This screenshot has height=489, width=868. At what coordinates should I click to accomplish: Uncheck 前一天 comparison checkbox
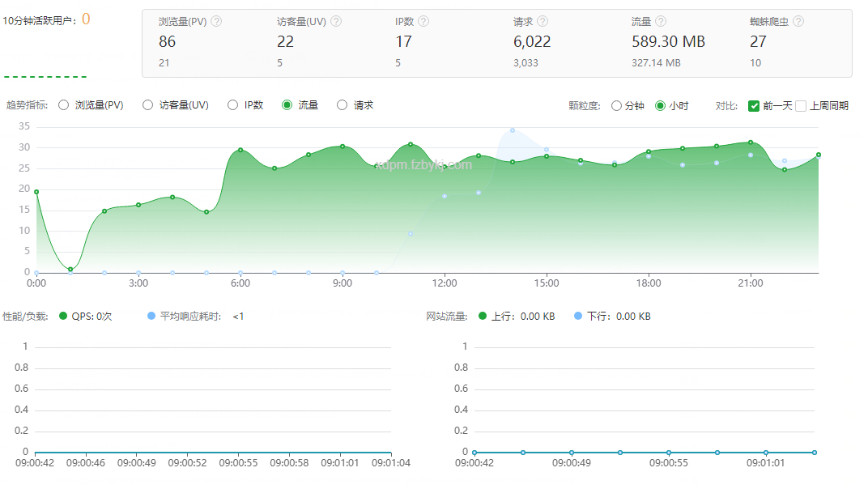point(754,106)
